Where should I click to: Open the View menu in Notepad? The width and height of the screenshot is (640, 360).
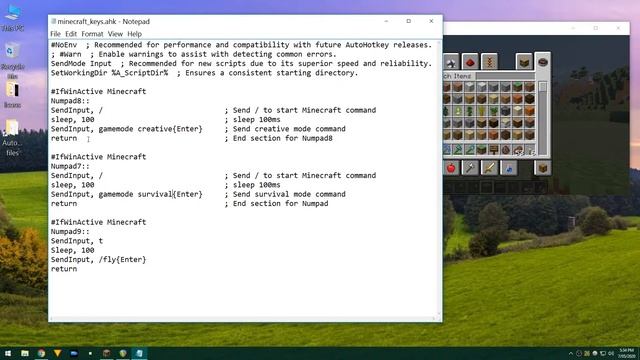(x=115, y=34)
